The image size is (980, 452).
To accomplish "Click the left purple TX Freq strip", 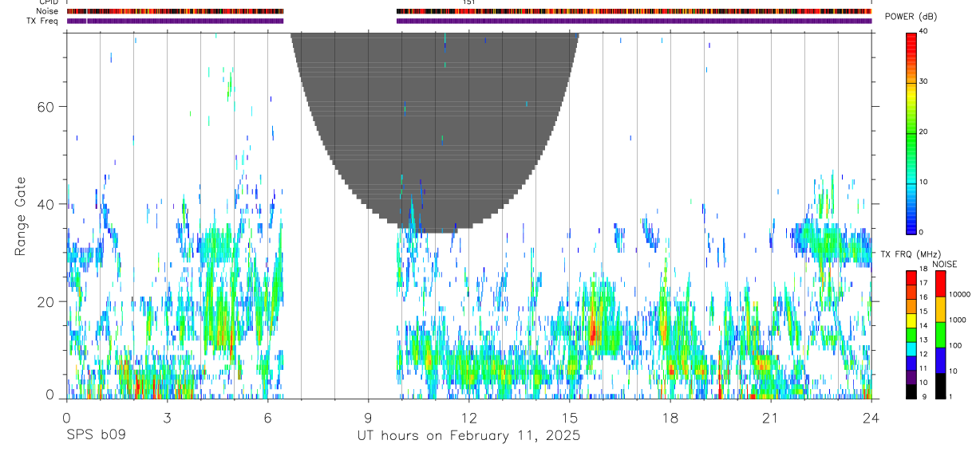I will [x=175, y=21].
